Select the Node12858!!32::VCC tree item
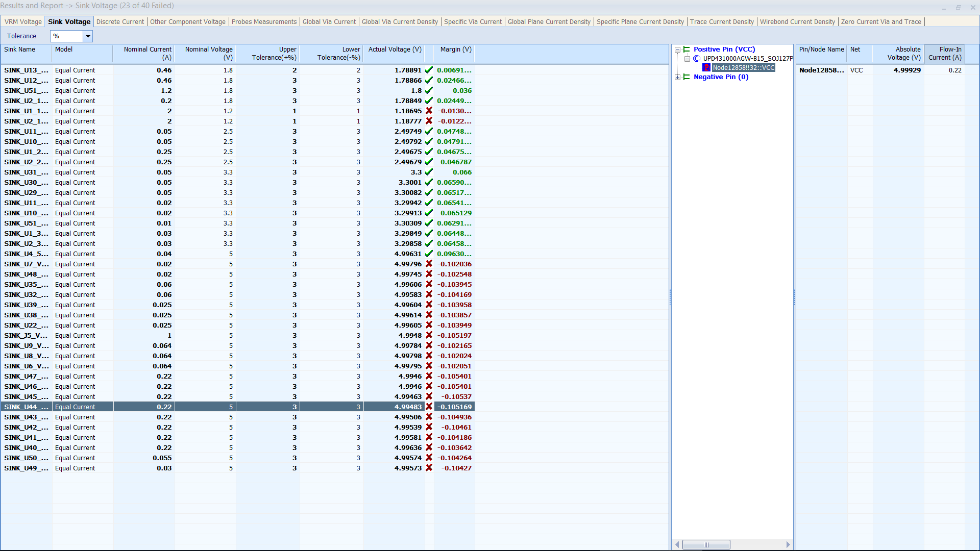The image size is (980, 551). [x=743, y=68]
